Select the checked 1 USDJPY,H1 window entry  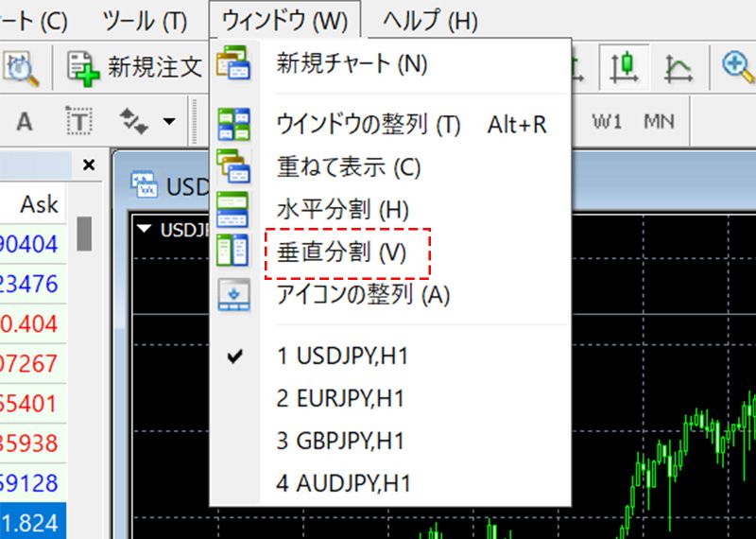click(344, 356)
